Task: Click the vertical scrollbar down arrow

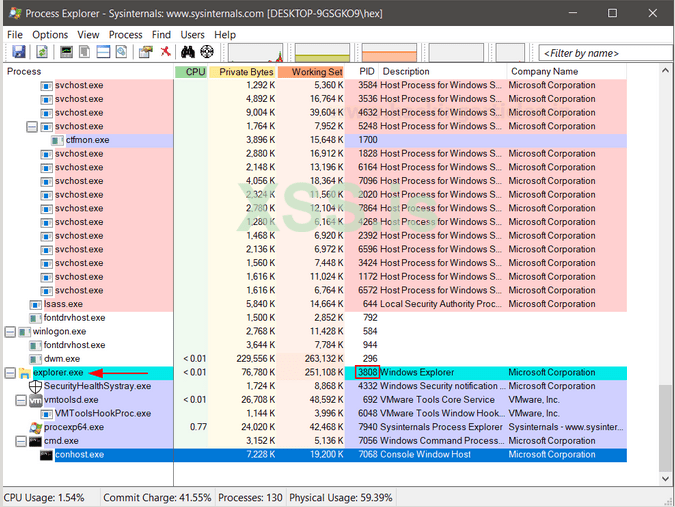Action: 667,476
